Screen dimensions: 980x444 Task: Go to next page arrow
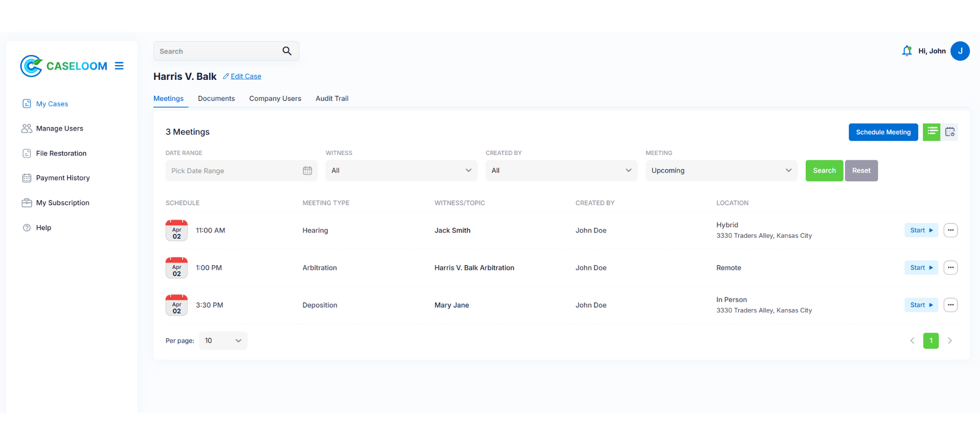(x=950, y=341)
